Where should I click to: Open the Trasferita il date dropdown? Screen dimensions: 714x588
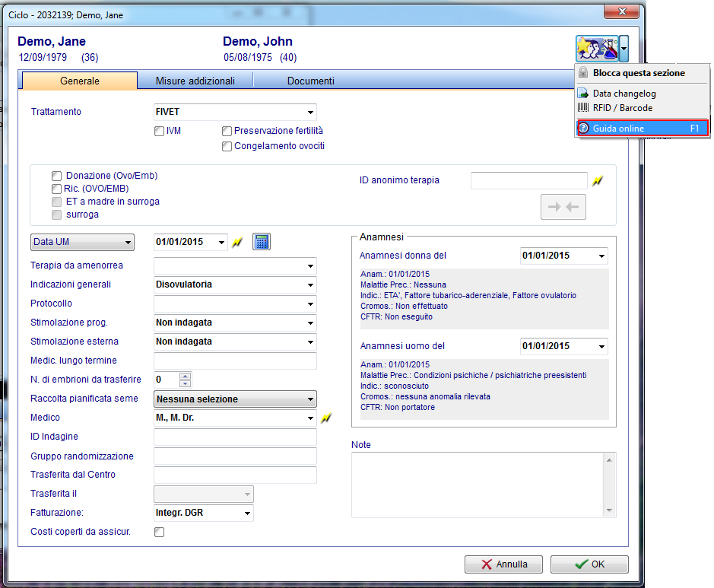click(204, 494)
